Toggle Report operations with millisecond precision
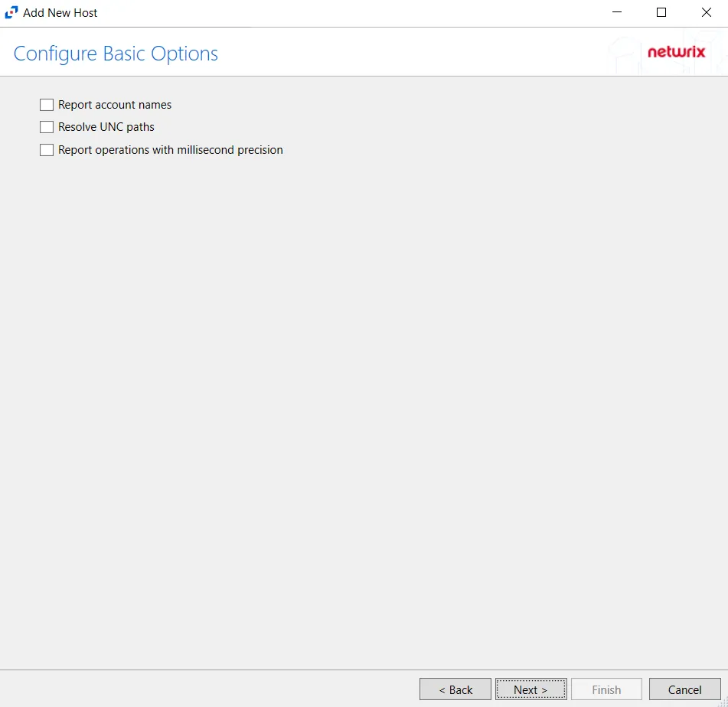728x707 pixels. pyautogui.click(x=47, y=150)
